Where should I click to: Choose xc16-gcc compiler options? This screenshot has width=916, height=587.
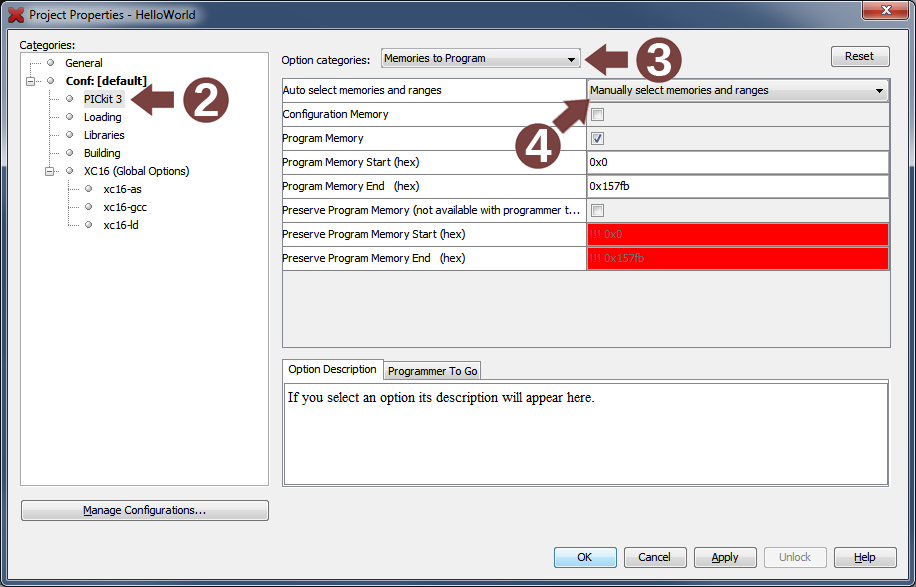(124, 207)
